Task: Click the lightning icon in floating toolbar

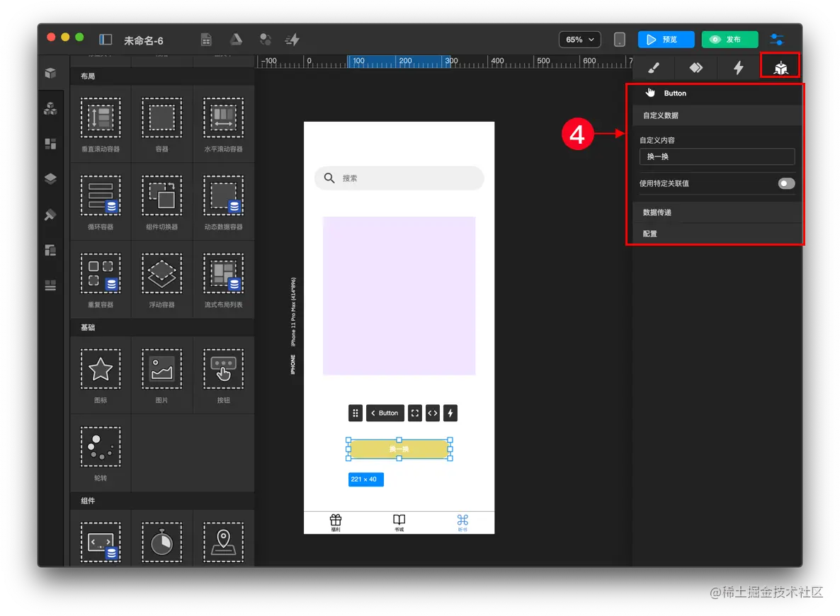Action: pos(450,413)
